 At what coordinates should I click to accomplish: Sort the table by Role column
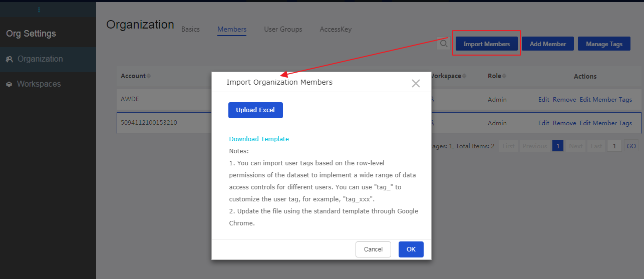[504, 76]
